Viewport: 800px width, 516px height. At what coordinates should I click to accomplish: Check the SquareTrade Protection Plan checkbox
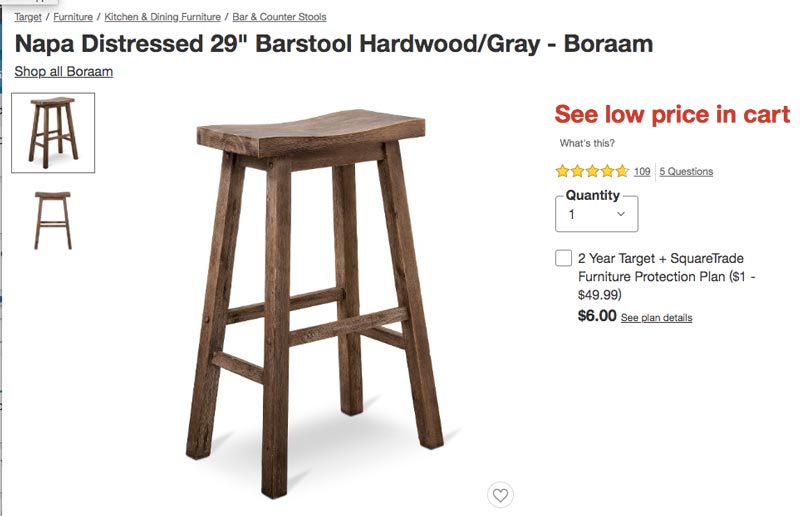coord(564,258)
